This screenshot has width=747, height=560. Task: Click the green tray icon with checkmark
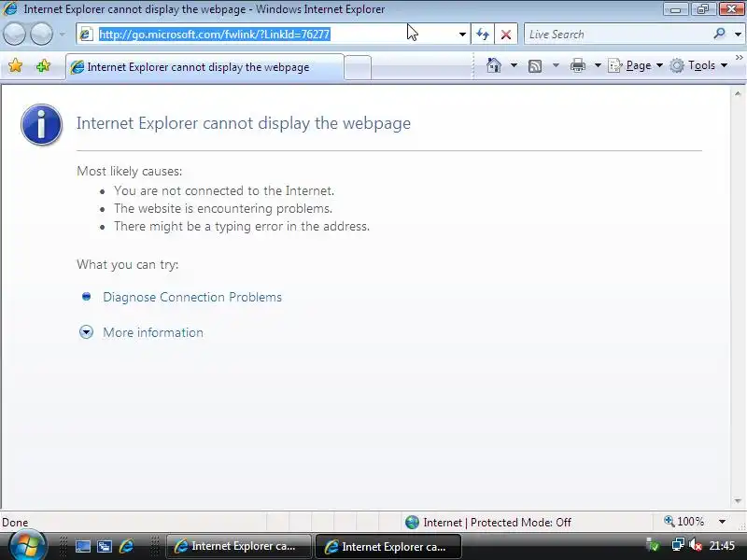click(652, 545)
